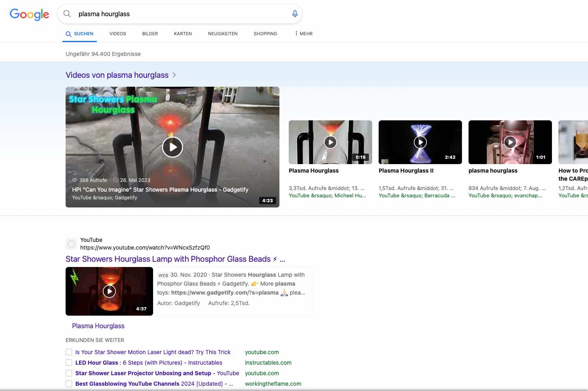Viewport: 588px width, 391px height.
Task: Open 'LED Hour Glass : 6 Steps' link
Action: click(x=149, y=363)
